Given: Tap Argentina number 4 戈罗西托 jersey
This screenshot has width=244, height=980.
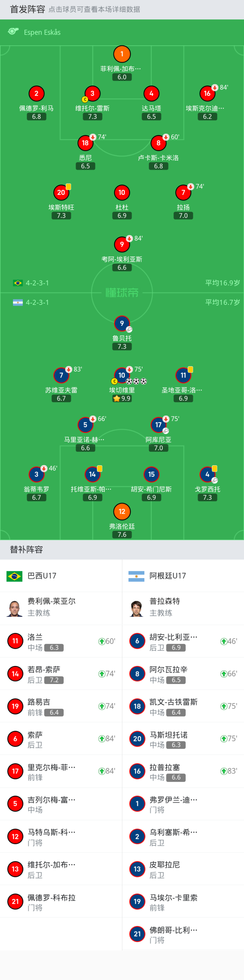Looking at the screenshot, I should click(x=207, y=474).
